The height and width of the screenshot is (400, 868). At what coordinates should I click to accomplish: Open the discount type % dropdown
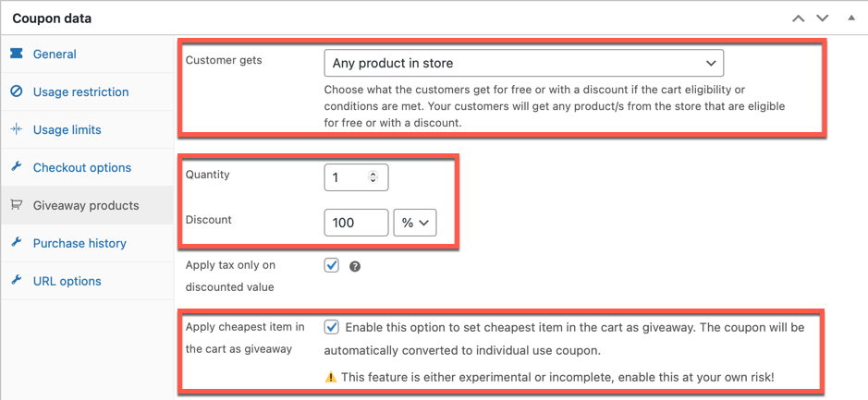(x=415, y=223)
